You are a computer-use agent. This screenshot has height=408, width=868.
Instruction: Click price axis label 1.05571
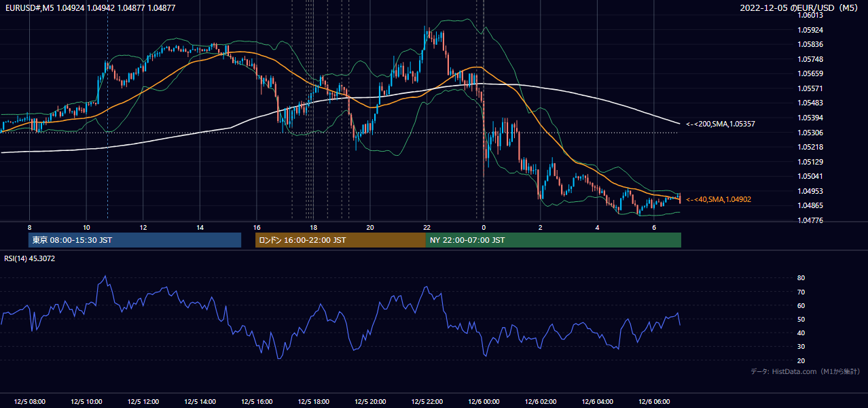(809, 88)
